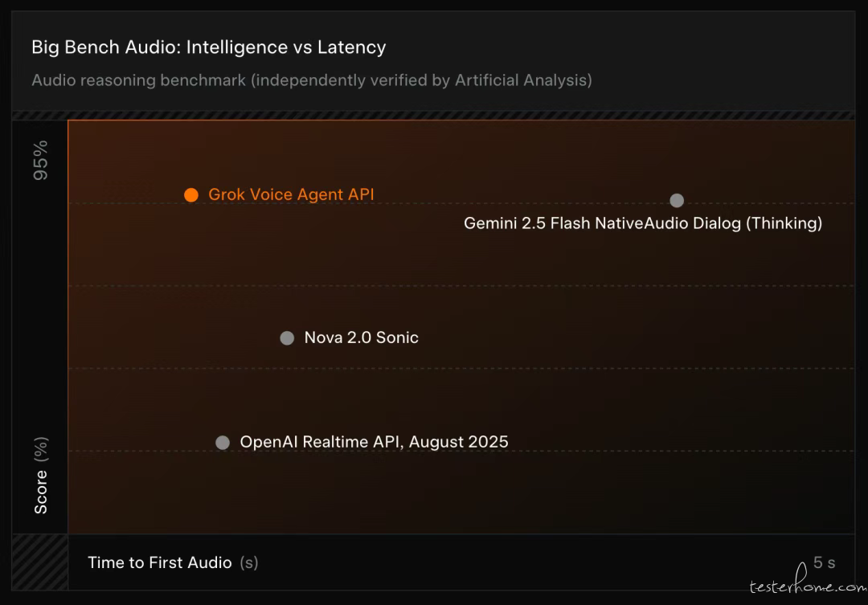This screenshot has width=868, height=605.
Task: Click the Time to First Audio axis title
Action: [x=159, y=562]
